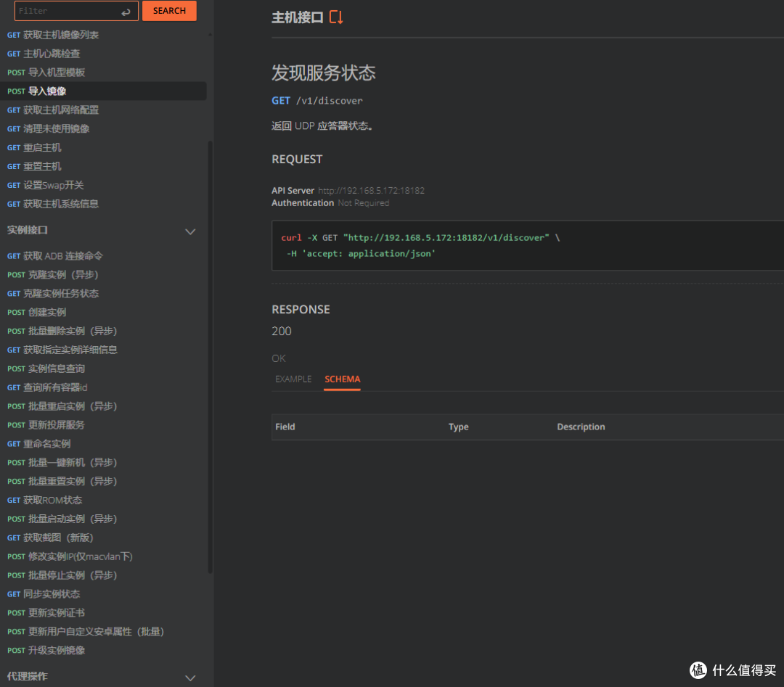The height and width of the screenshot is (687, 784).
Task: Select the SCHEMA tab
Action: pos(343,379)
